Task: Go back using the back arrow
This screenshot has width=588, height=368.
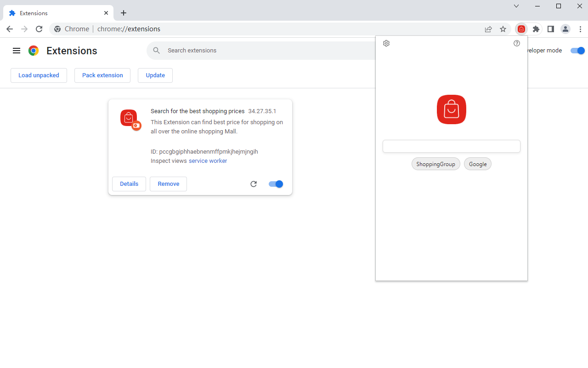Action: pos(10,29)
